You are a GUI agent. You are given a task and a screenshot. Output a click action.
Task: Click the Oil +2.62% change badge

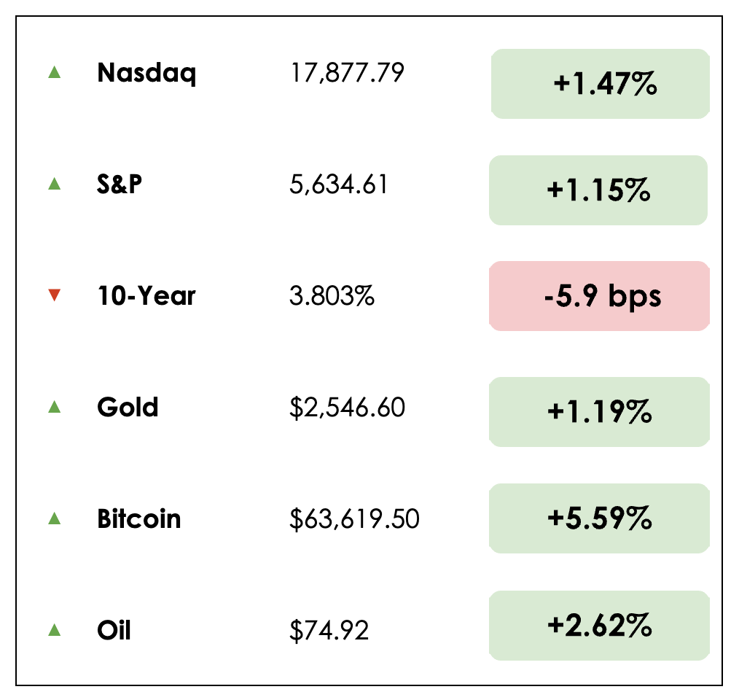[x=598, y=626]
